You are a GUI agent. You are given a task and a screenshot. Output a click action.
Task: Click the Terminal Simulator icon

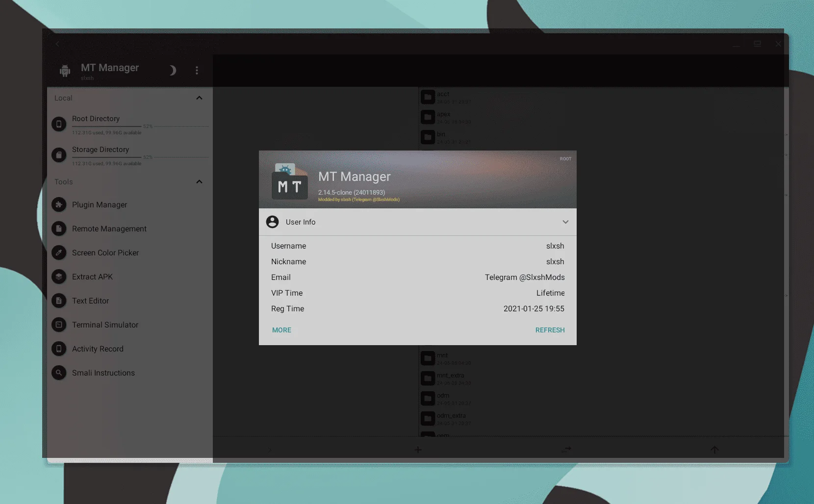click(59, 325)
